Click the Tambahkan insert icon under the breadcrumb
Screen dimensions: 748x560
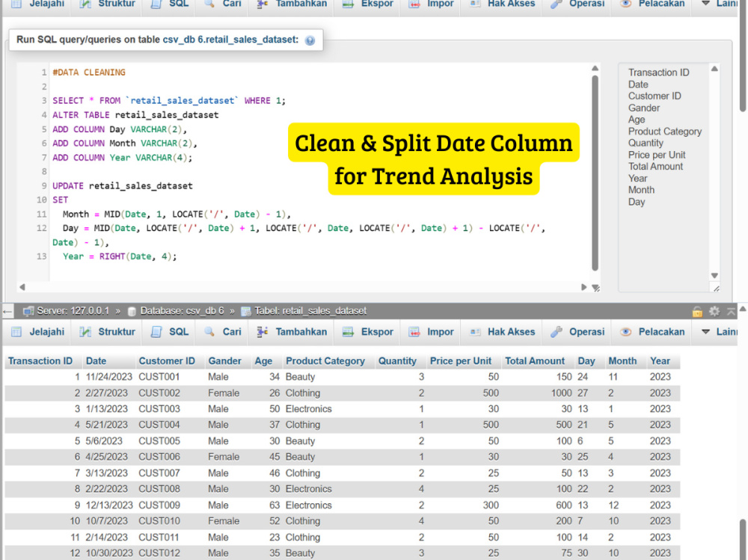pyautogui.click(x=262, y=332)
